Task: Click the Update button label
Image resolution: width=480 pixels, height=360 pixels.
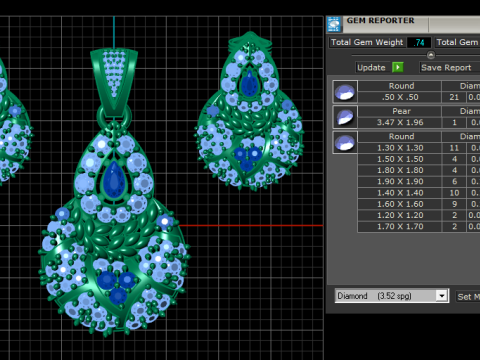Action: click(371, 68)
